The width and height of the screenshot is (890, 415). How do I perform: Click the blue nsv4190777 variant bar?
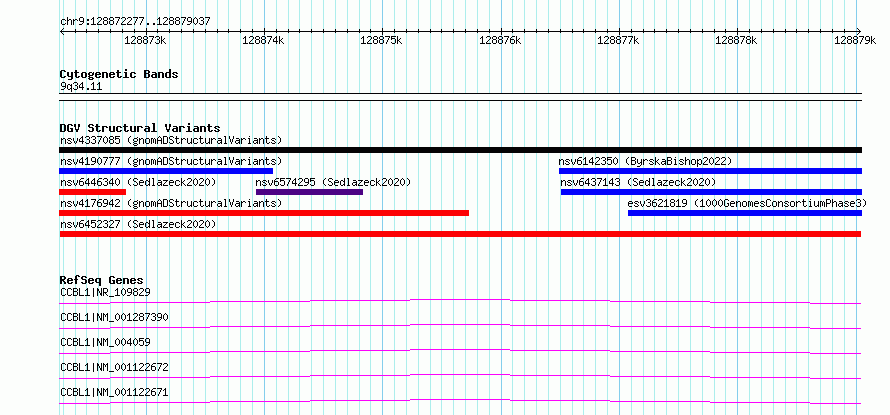tap(166, 171)
